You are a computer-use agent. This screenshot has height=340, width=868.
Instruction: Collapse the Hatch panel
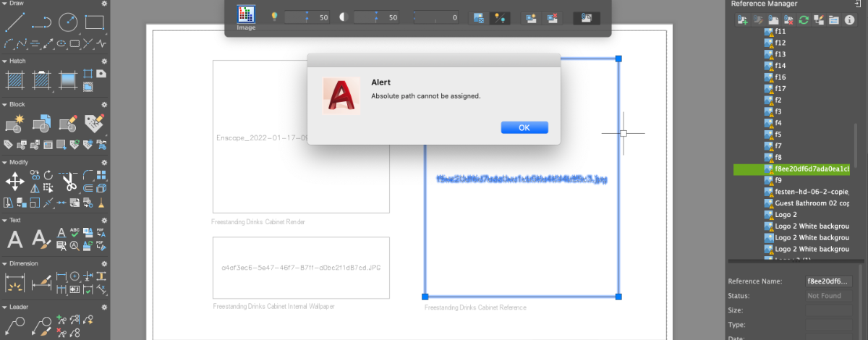pyautogui.click(x=4, y=61)
